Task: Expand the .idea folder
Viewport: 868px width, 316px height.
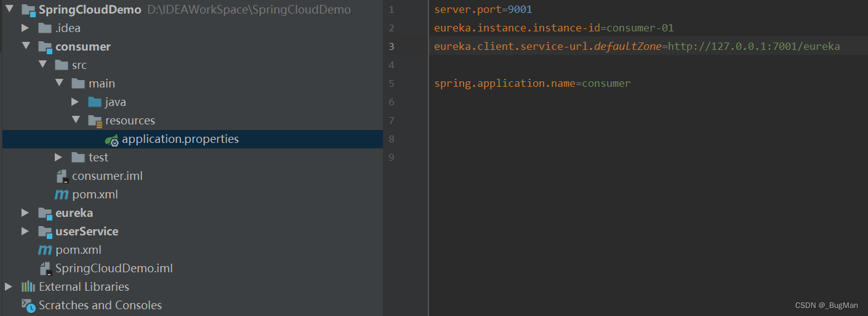Action: (25, 28)
